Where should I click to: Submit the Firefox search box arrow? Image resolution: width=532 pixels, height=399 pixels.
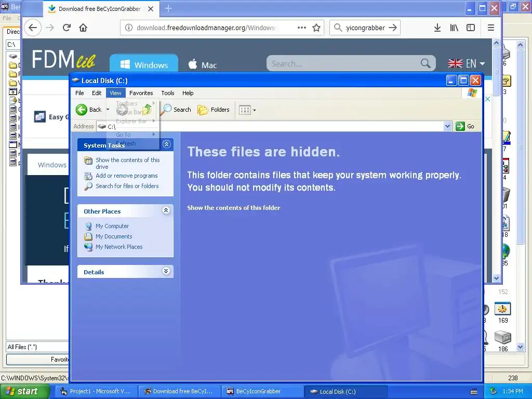(x=393, y=28)
